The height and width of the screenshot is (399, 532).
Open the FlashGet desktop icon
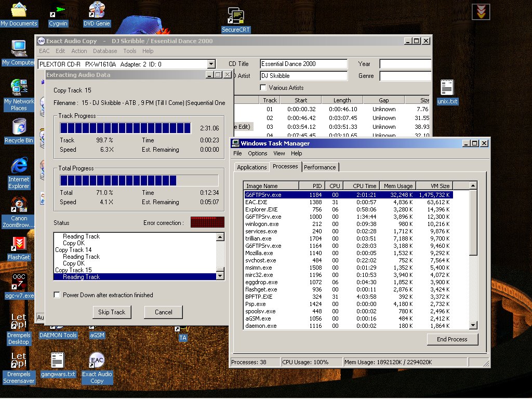[x=19, y=244]
